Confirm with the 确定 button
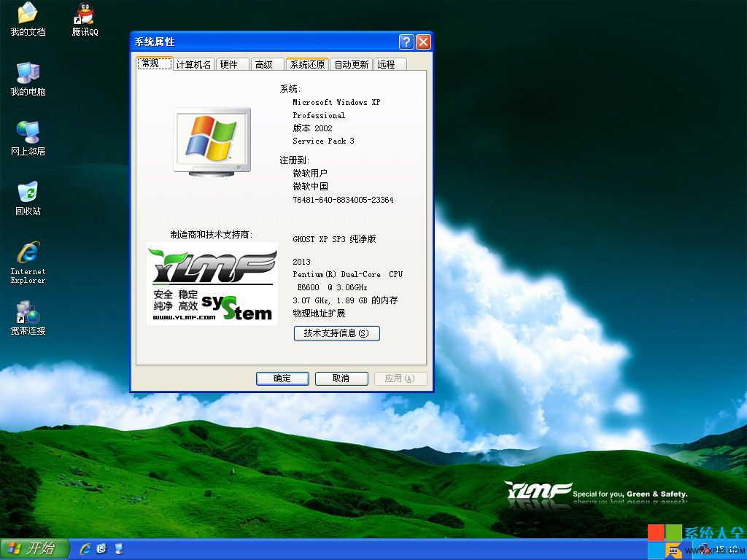 click(282, 378)
